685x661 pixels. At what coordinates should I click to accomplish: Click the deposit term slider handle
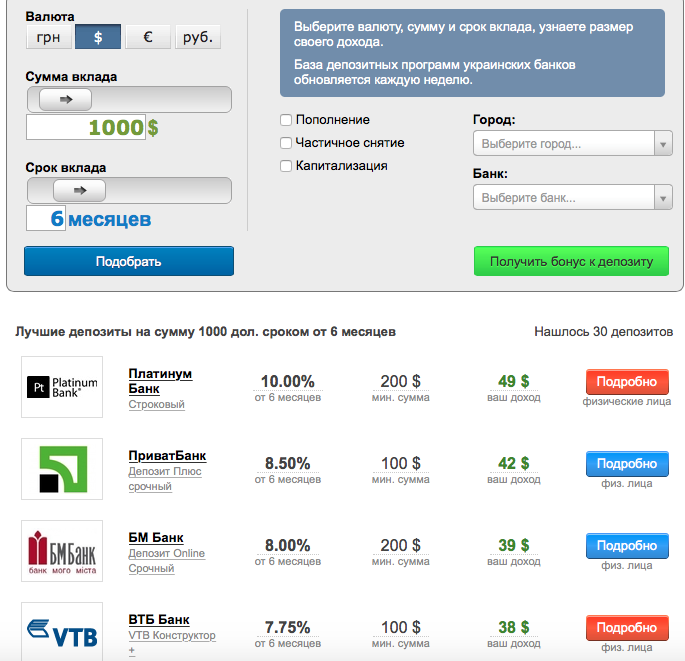pyautogui.click(x=80, y=190)
